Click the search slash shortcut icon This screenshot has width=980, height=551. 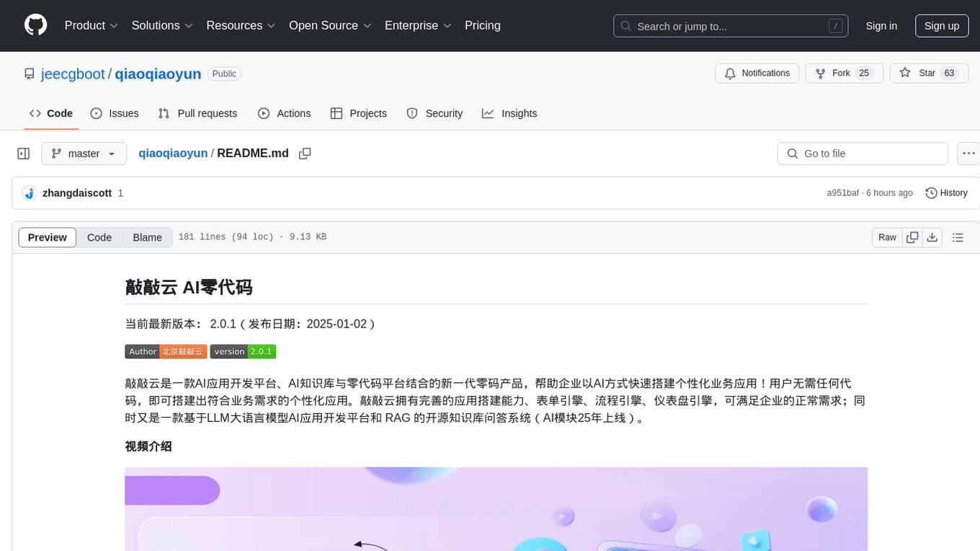[x=836, y=26]
